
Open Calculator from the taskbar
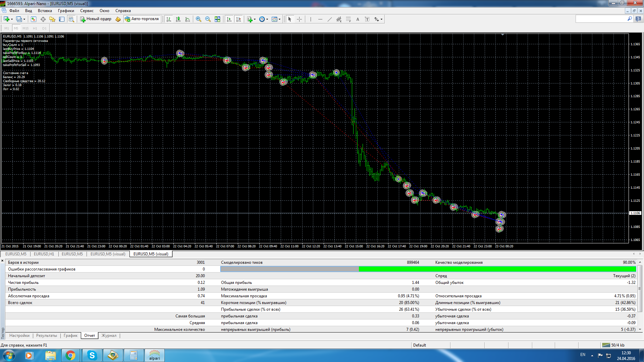tap(133, 356)
